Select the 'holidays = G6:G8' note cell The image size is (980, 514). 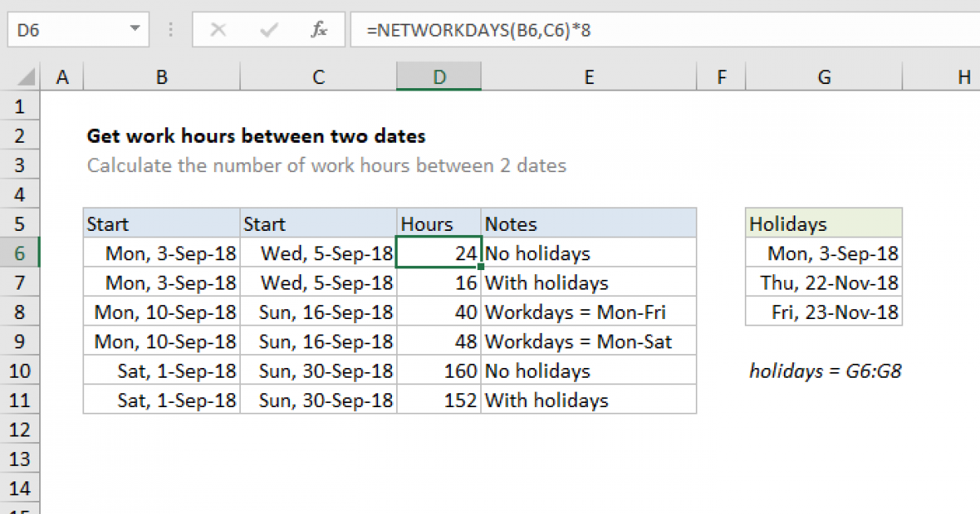click(825, 370)
